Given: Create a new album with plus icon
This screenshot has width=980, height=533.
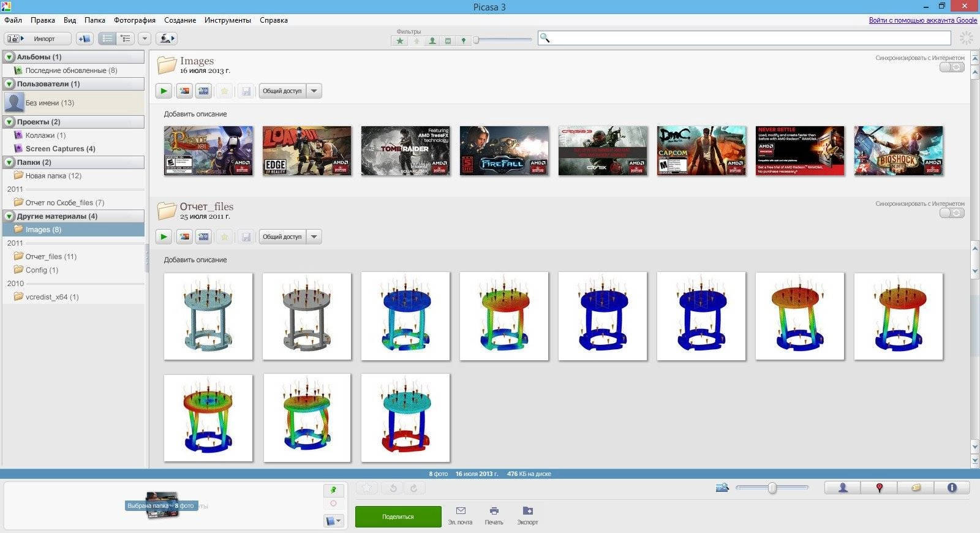Looking at the screenshot, I should [84, 39].
